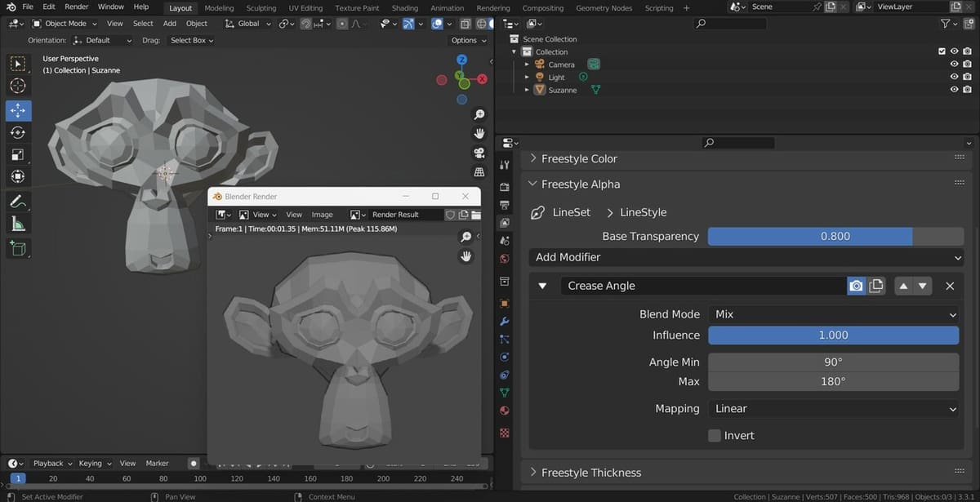This screenshot has width=980, height=502.
Task: Activate the Scale tool
Action: coord(18,154)
